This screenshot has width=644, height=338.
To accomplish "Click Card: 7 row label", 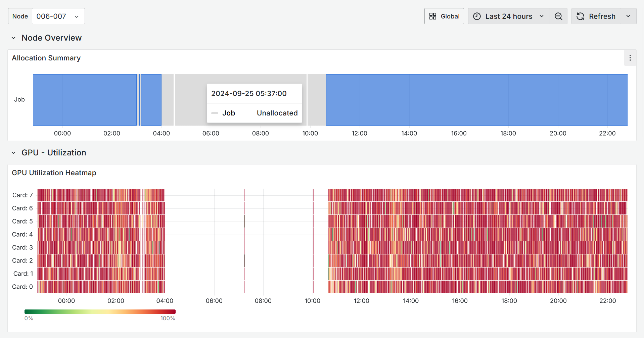I will (x=22, y=195).
